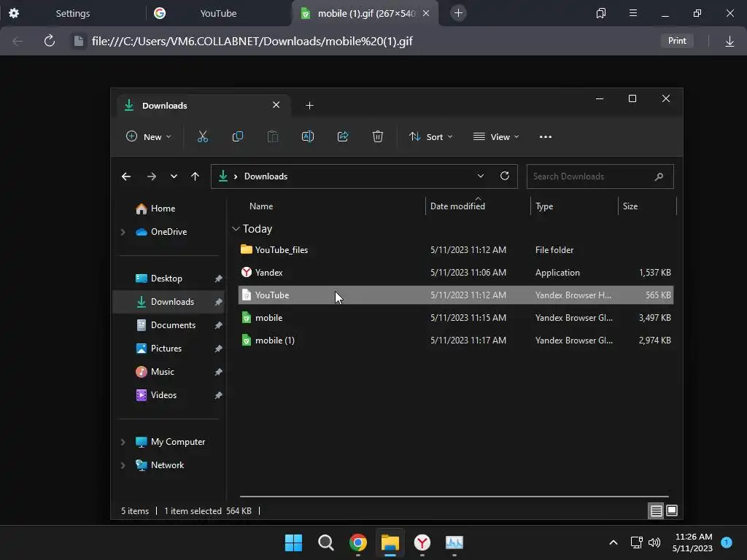Image resolution: width=747 pixels, height=560 pixels.
Task: Sort by Name column header
Action: click(x=261, y=206)
